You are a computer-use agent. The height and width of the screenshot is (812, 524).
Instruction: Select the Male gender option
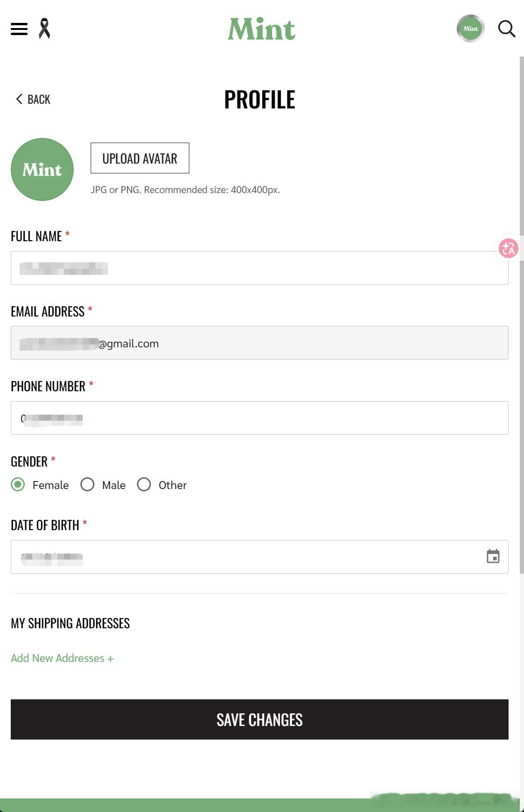87,484
